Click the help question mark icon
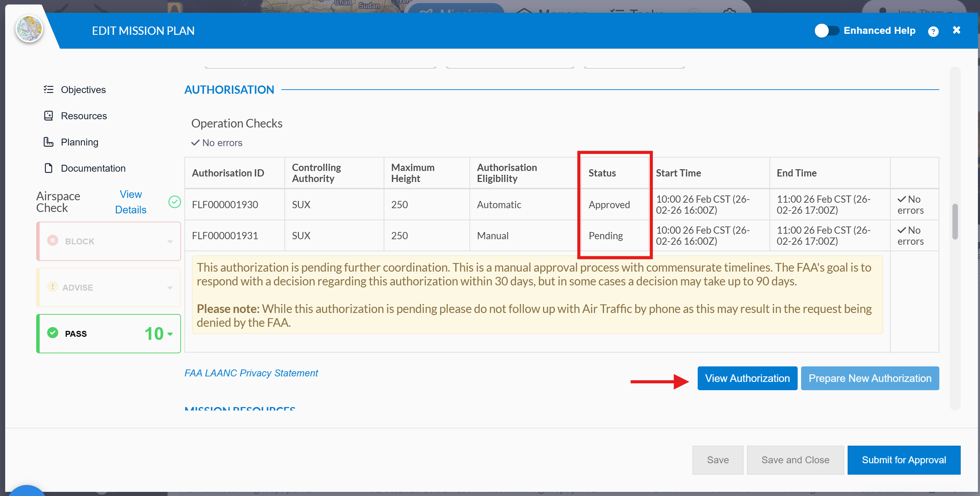Image resolution: width=980 pixels, height=496 pixels. [x=933, y=31]
